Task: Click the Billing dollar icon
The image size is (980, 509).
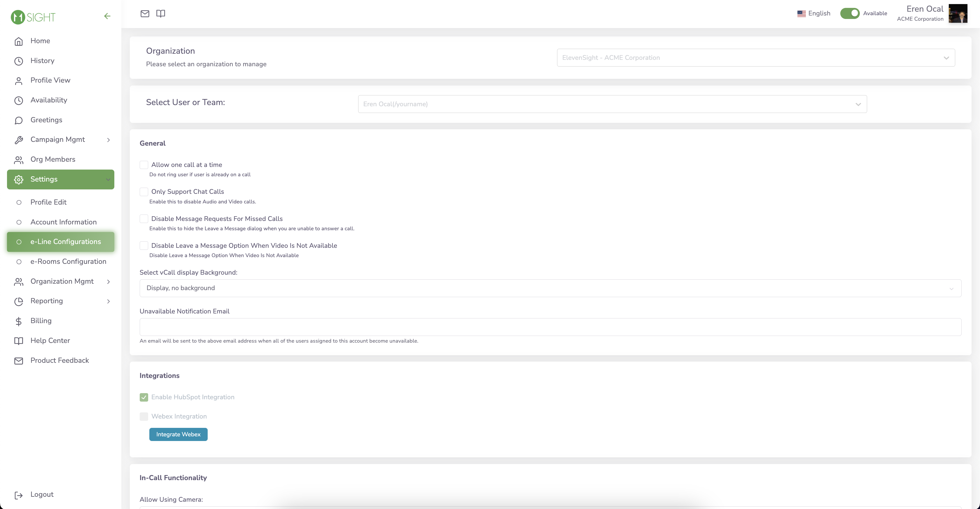Action: (x=19, y=321)
